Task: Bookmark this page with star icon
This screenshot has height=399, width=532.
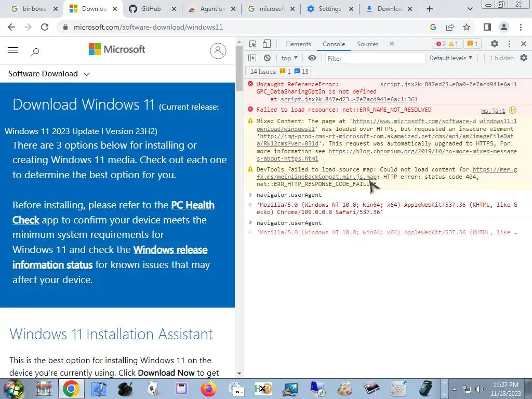Action: [467, 27]
